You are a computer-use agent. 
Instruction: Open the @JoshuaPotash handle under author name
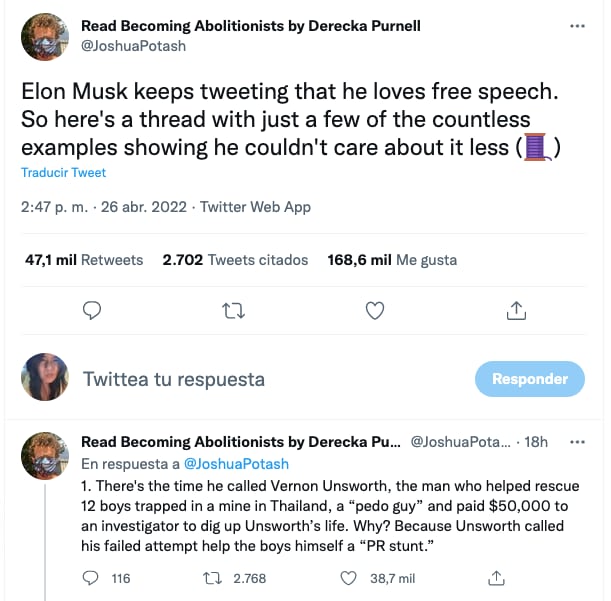(x=133, y=45)
